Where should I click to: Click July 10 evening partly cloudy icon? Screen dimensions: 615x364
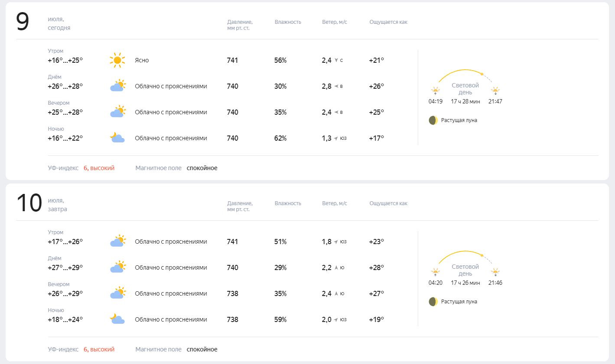coord(117,293)
